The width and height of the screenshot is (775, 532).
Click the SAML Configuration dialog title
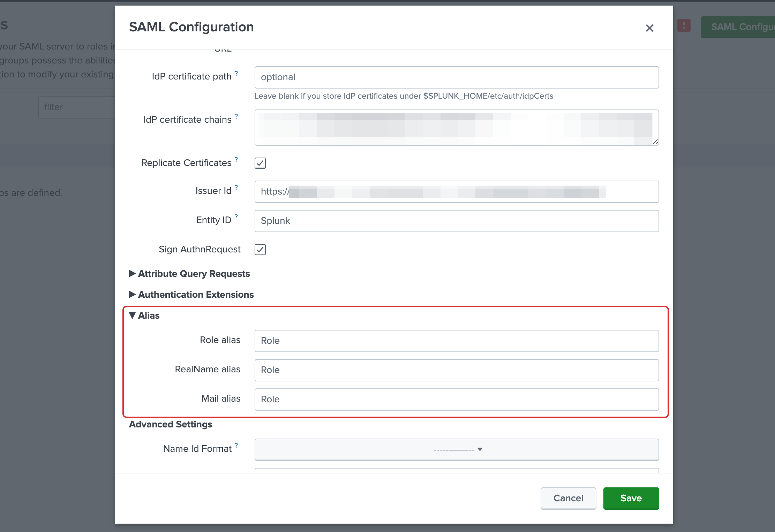tap(191, 27)
